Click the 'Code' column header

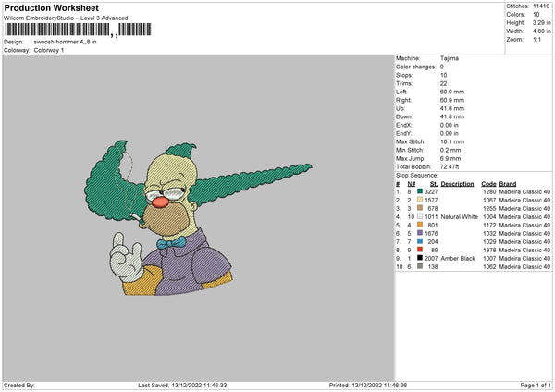coord(488,184)
